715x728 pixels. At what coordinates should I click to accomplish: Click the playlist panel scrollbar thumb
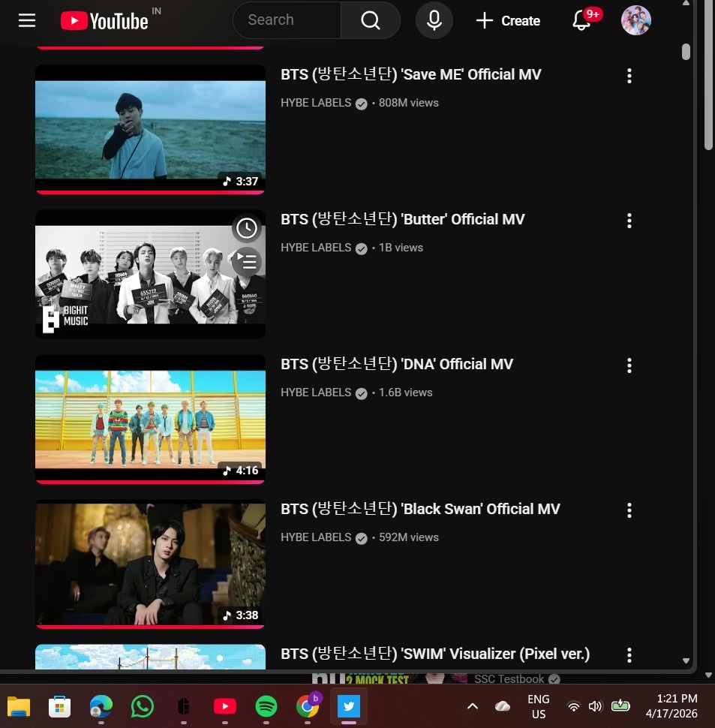pyautogui.click(x=686, y=52)
